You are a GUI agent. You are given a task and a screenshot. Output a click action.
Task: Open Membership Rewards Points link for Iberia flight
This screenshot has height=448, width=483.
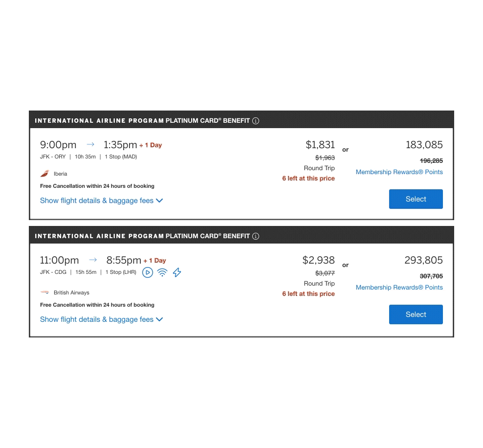[x=399, y=172]
